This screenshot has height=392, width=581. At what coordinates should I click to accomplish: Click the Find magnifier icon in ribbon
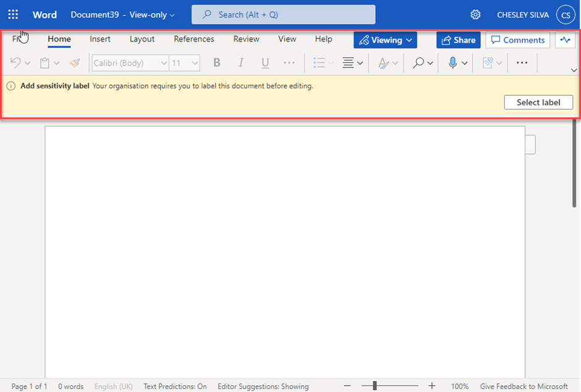coord(419,62)
